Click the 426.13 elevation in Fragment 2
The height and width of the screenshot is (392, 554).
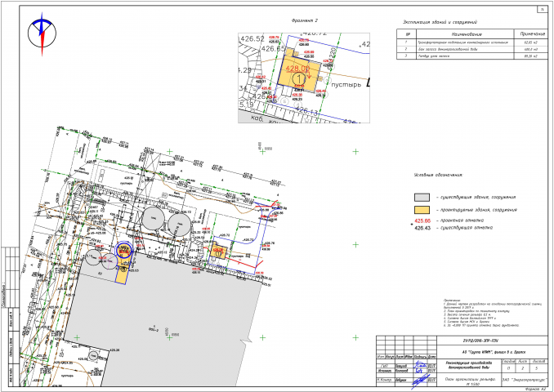click(x=306, y=111)
